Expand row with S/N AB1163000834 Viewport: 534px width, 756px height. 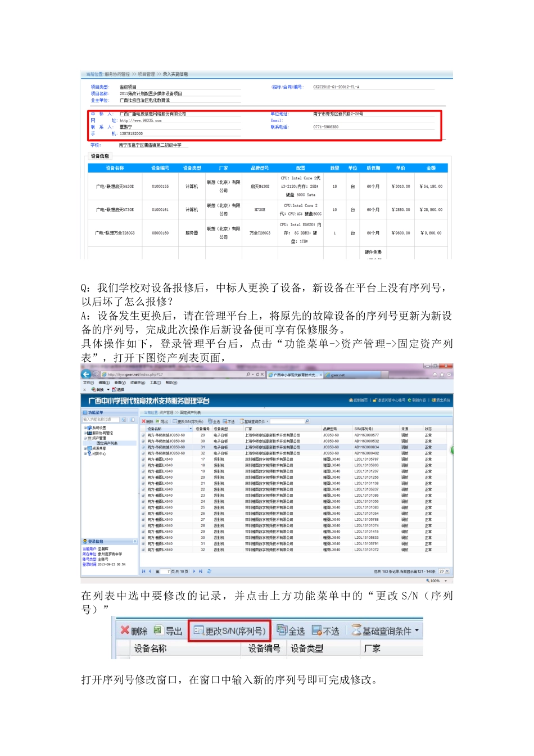(x=143, y=447)
